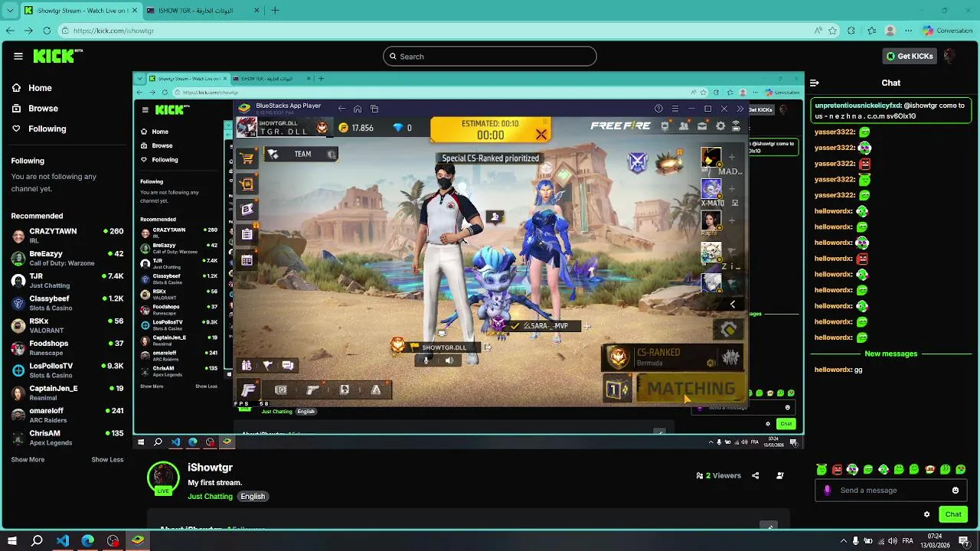The width and height of the screenshot is (980, 551).
Task: Toggle in-game microphone under SHOWTGR.DLL
Action: tap(426, 360)
